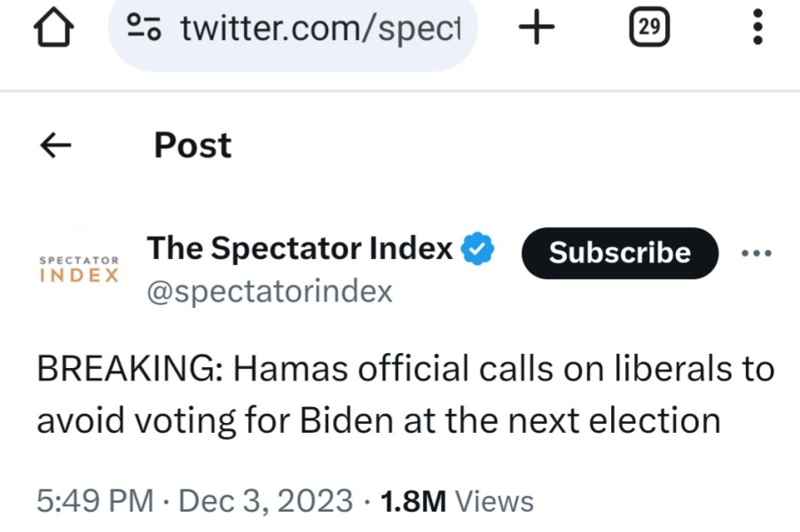800x532 pixels.
Task: Subscribe to The Spectator Index
Action: (619, 253)
